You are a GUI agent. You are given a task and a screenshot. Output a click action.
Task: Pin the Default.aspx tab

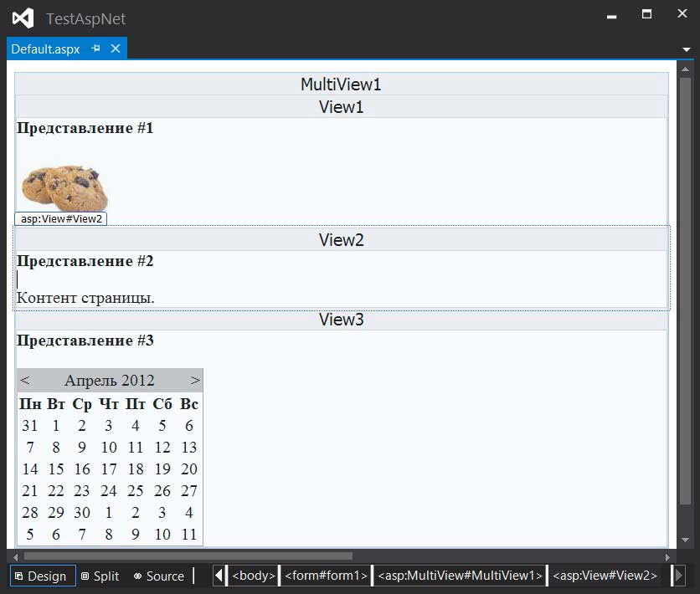[x=95, y=49]
